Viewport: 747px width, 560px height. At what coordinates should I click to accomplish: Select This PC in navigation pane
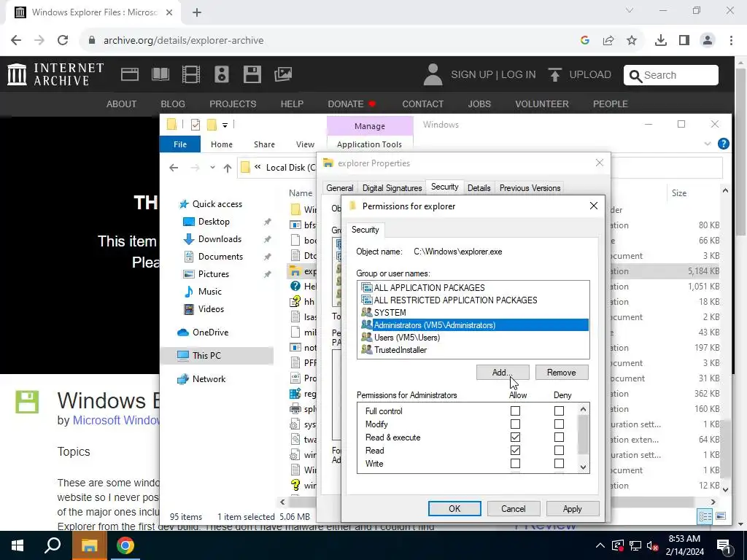(217, 355)
